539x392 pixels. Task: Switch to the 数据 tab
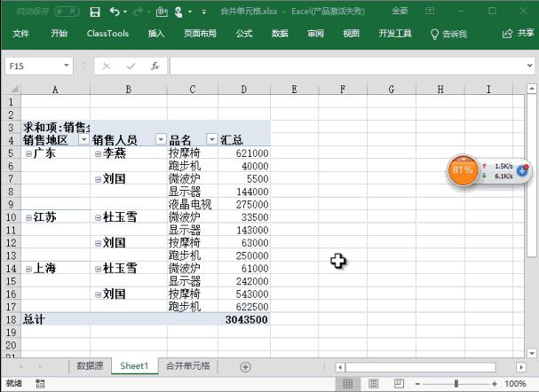pyautogui.click(x=280, y=34)
